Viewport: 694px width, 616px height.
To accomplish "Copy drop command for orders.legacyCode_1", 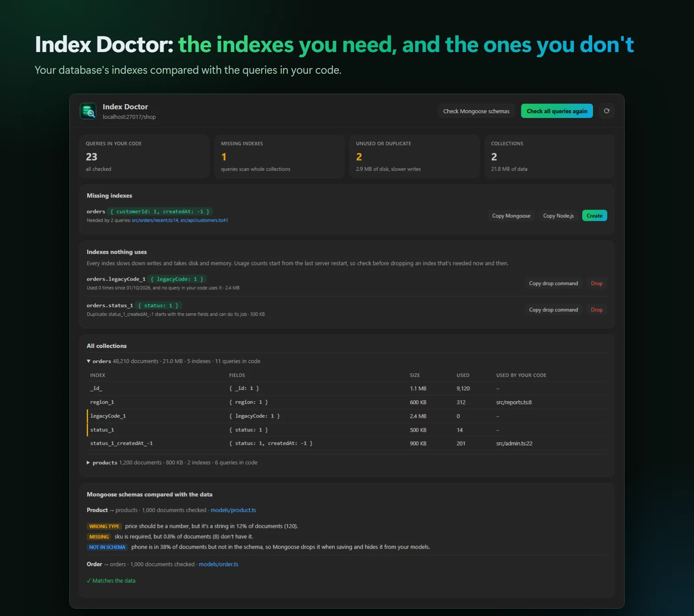I will [x=553, y=283].
